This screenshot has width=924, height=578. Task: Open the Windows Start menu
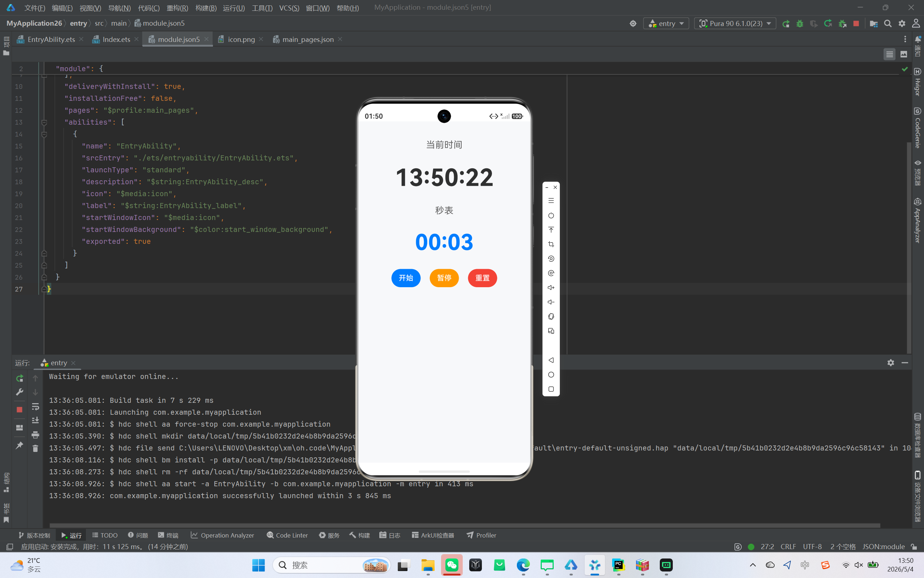click(x=258, y=565)
